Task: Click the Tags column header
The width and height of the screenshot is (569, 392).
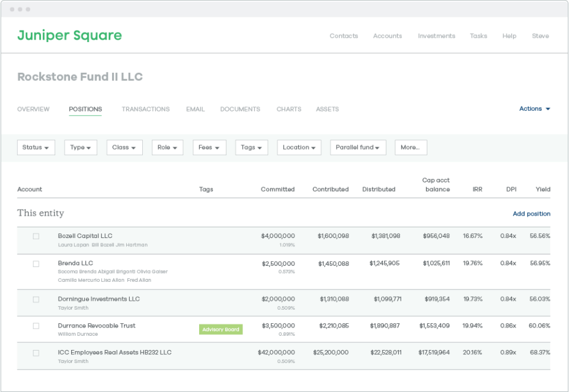Action: point(206,189)
